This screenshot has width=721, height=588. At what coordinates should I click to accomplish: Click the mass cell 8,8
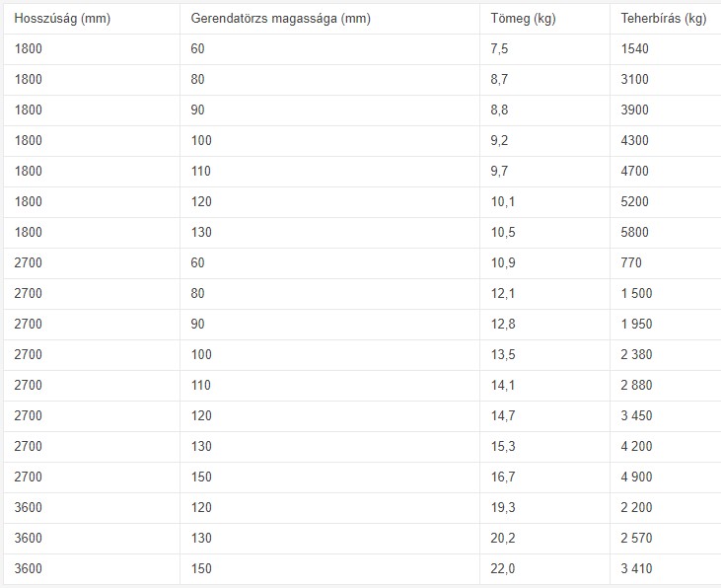coord(499,110)
